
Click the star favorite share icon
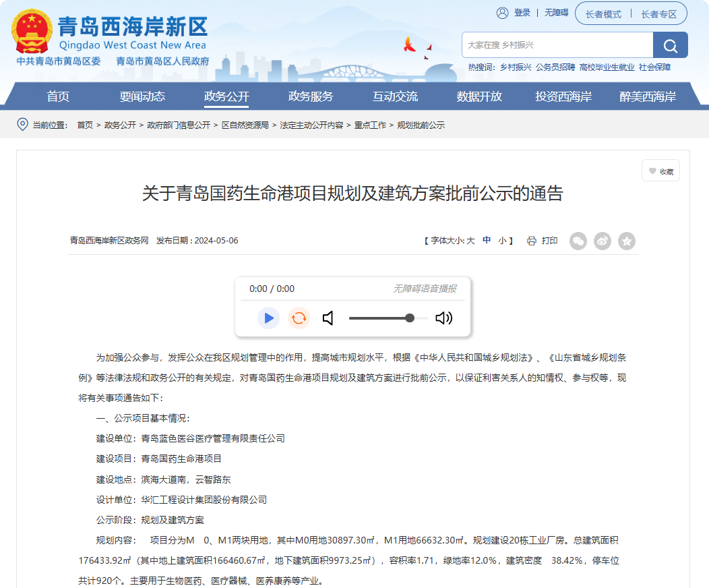coord(627,241)
